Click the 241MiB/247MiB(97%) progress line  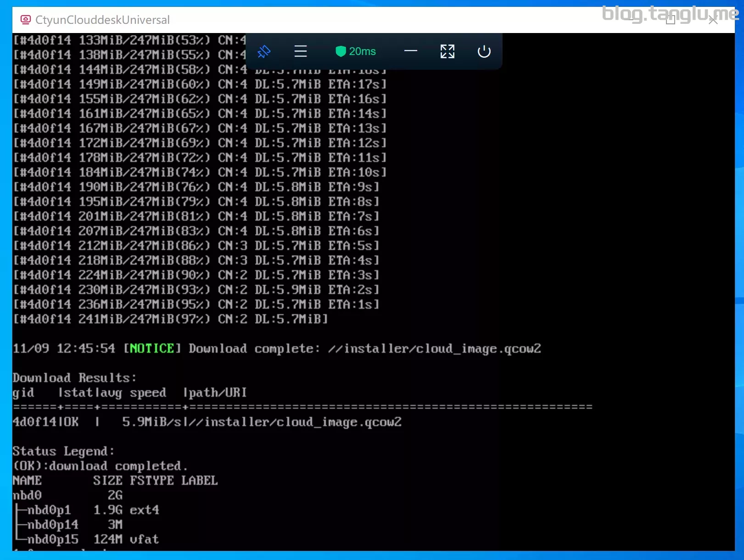pyautogui.click(x=170, y=319)
